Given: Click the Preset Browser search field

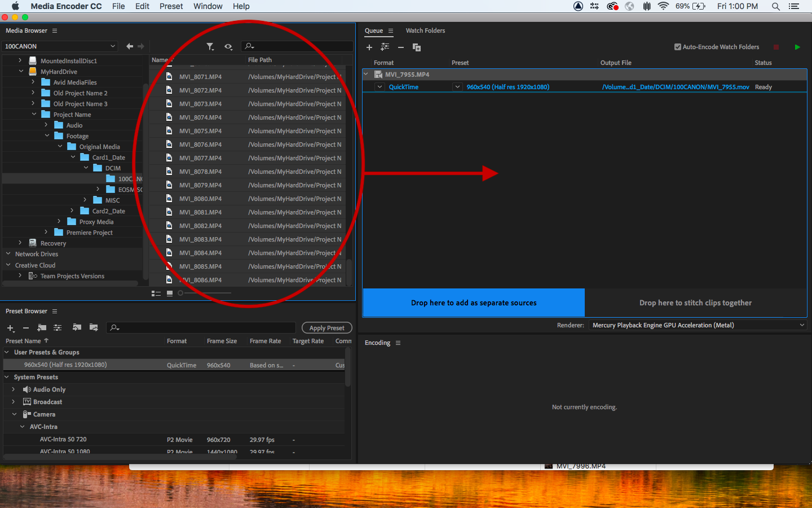Looking at the screenshot, I should 201,328.
